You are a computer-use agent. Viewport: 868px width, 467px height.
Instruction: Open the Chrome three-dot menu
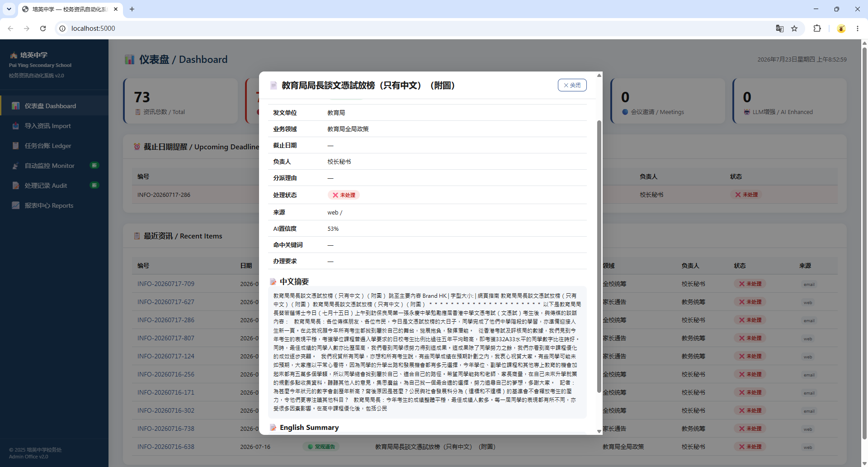point(858,29)
